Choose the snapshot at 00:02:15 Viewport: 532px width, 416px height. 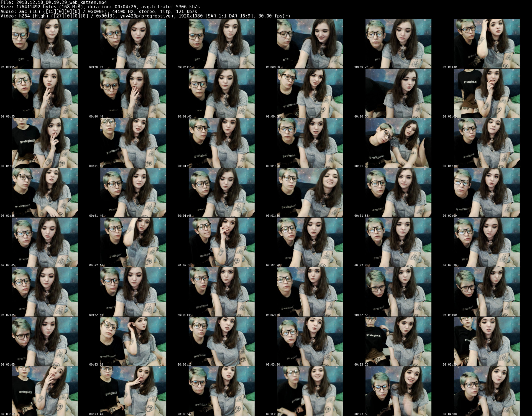tap(222, 242)
